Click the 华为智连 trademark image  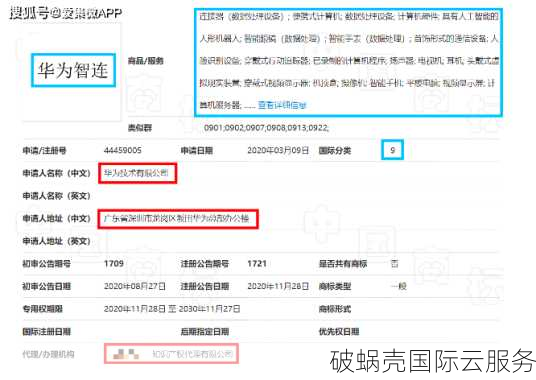point(73,70)
